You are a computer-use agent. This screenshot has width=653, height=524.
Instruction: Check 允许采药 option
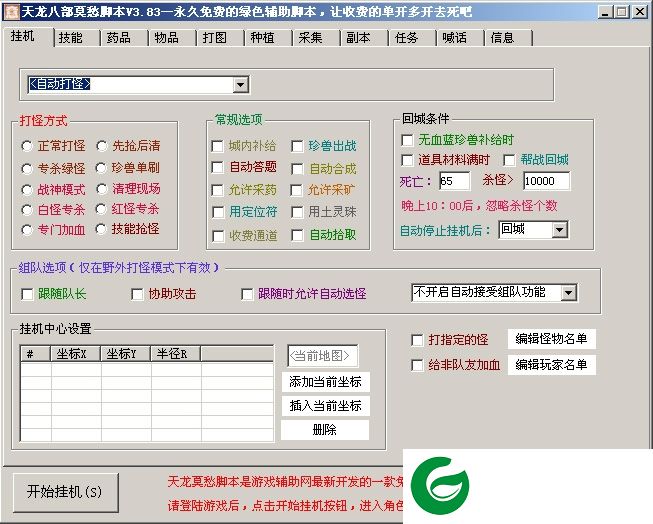click(217, 190)
